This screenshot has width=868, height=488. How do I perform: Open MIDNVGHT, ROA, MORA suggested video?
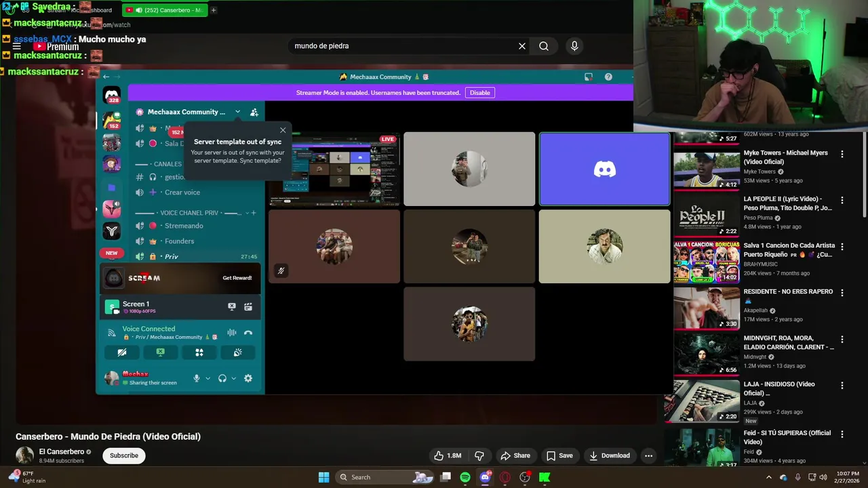click(707, 354)
